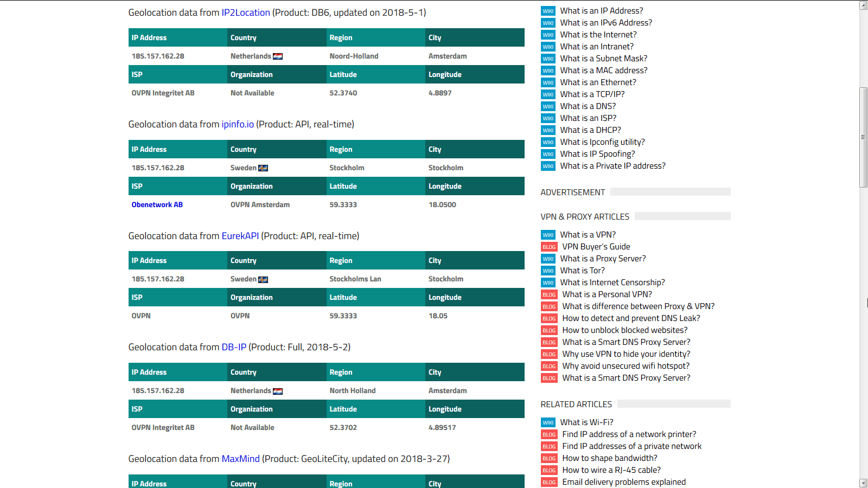Click 'OVPN Amsterdam' organization cell
Viewport: 868px width, 488px height.
point(260,204)
